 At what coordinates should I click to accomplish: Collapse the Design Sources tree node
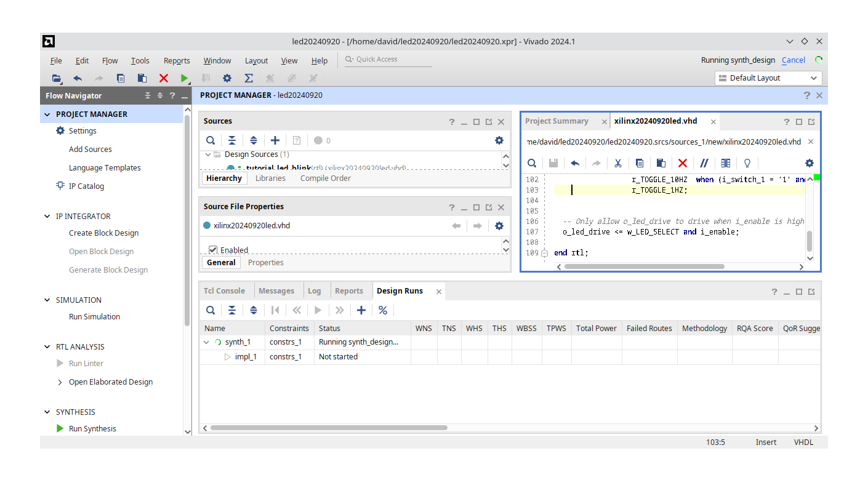click(x=208, y=154)
